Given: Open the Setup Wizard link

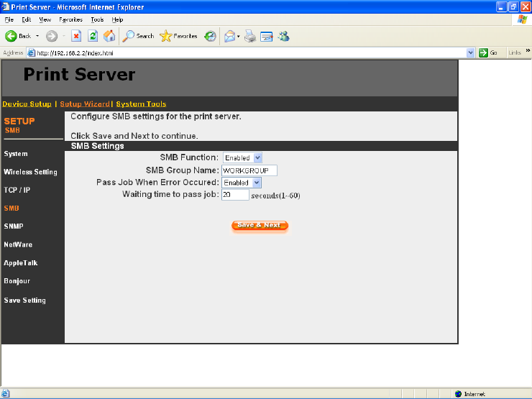Looking at the screenshot, I should tap(85, 104).
